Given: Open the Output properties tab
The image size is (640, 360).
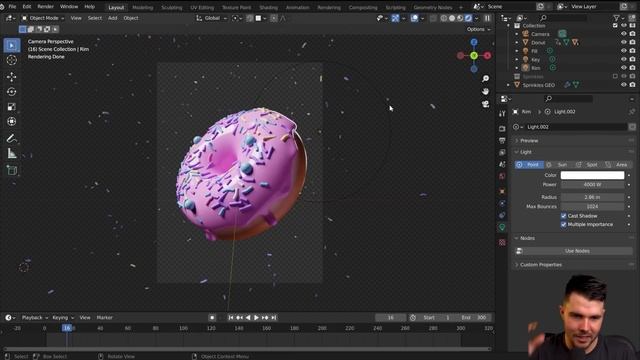Looking at the screenshot, I should 502,141.
